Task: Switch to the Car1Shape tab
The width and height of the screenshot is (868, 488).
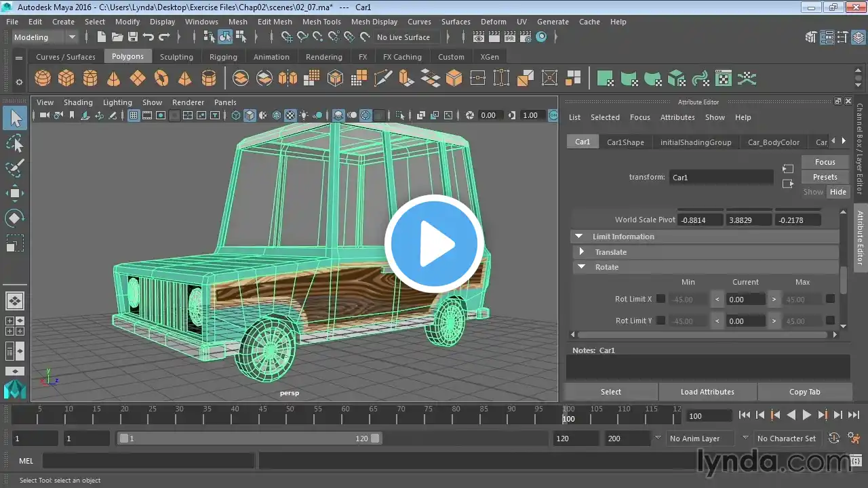Action: click(625, 142)
